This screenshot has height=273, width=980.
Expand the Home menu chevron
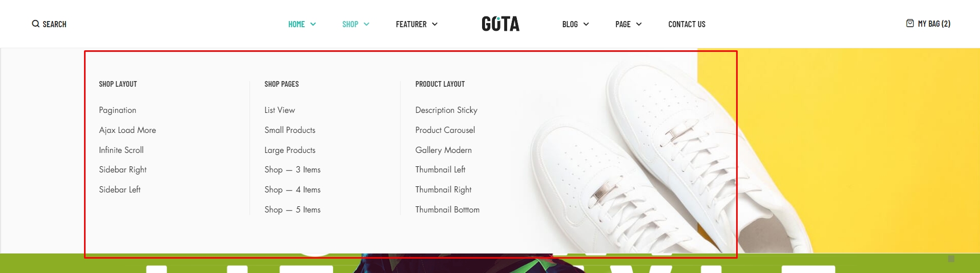pos(313,24)
